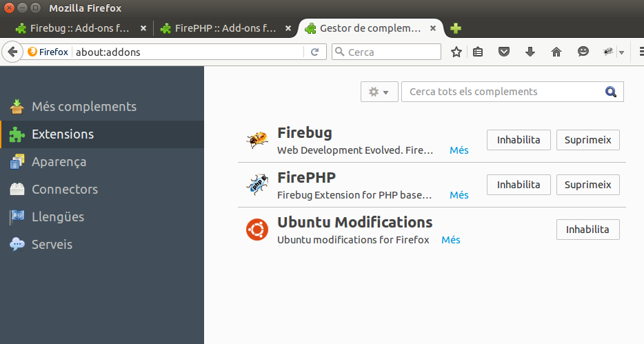This screenshot has height=344, width=644.
Task: Click the Serveis speech bubble icon
Action: 17,244
